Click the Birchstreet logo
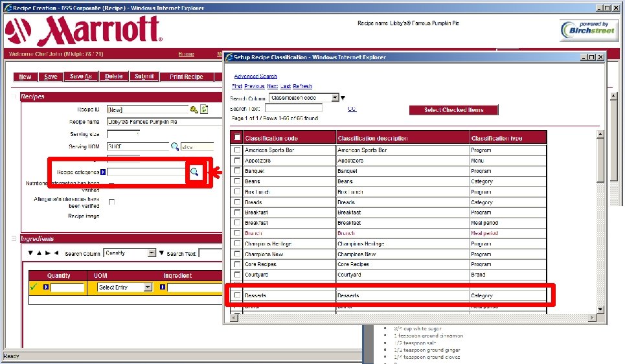The image size is (625, 364). click(589, 30)
